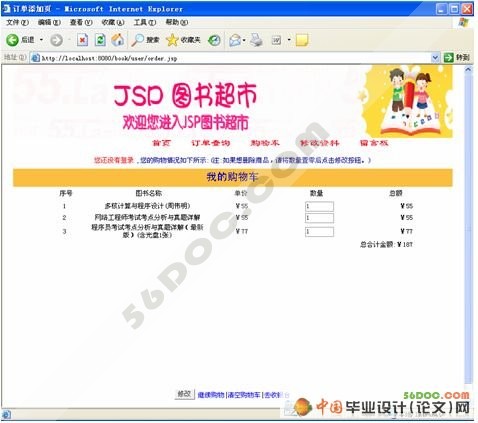The width and height of the screenshot is (478, 423).
Task: Click the 清空购物车 link
Action: tap(244, 395)
